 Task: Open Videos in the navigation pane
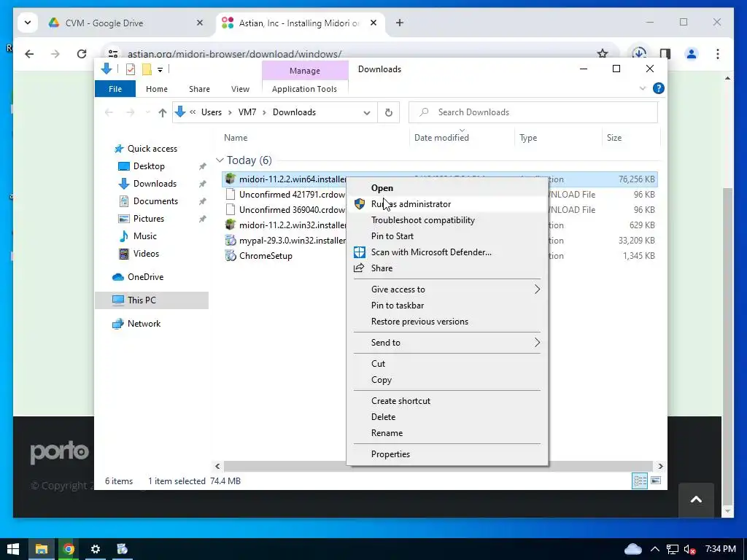point(146,253)
